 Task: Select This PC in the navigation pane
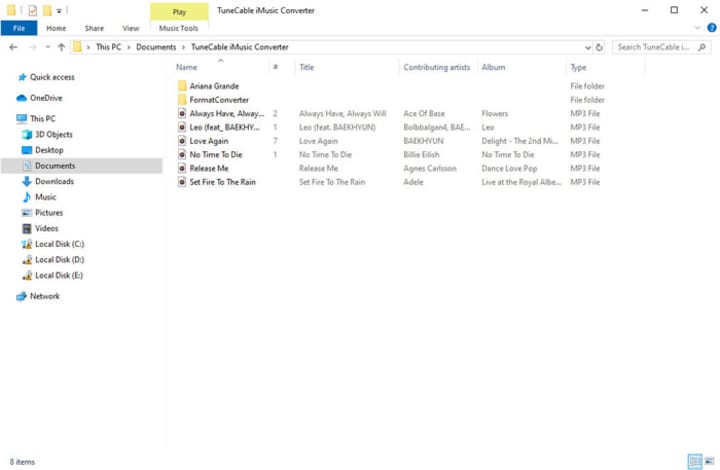coord(43,118)
